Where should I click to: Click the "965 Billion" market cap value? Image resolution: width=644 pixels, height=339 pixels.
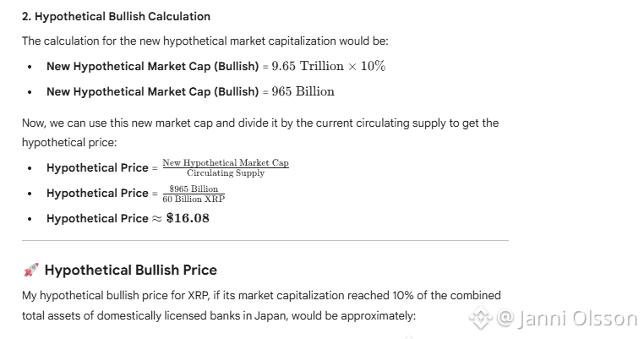tap(303, 91)
